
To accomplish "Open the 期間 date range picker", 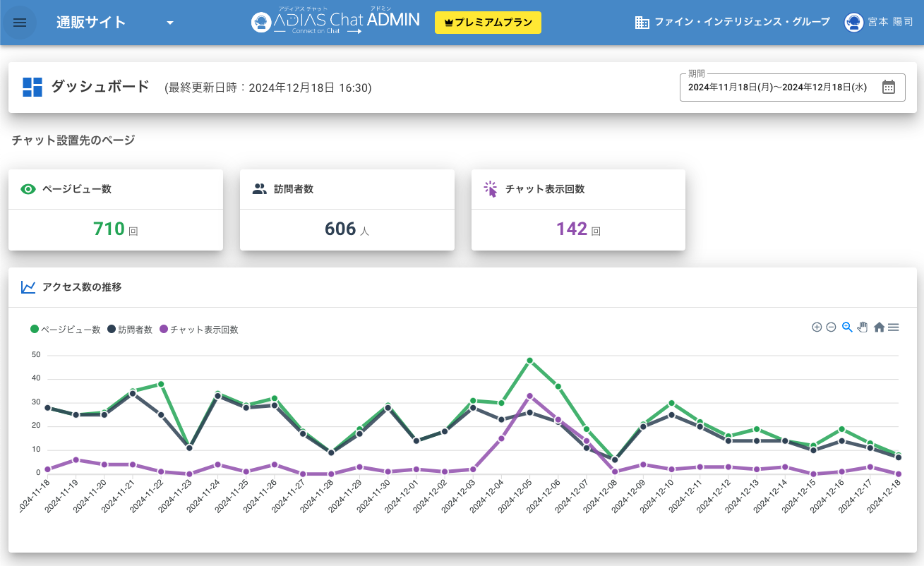I will click(x=776, y=88).
